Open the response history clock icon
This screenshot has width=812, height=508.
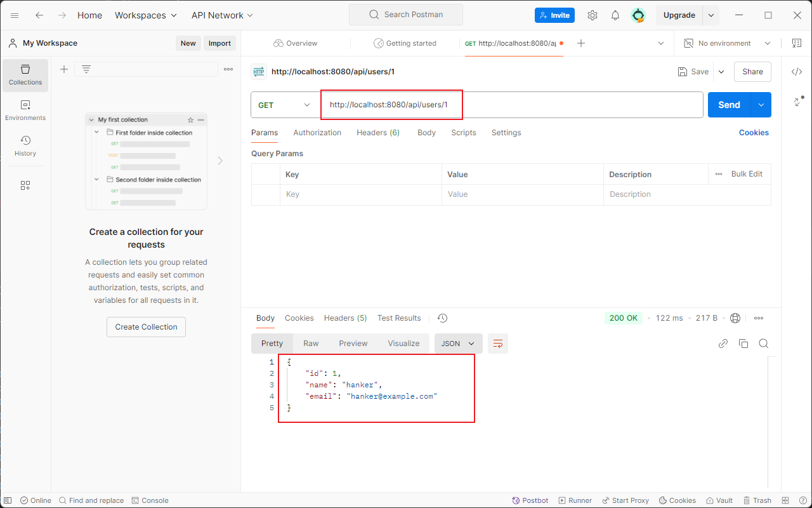coord(443,318)
